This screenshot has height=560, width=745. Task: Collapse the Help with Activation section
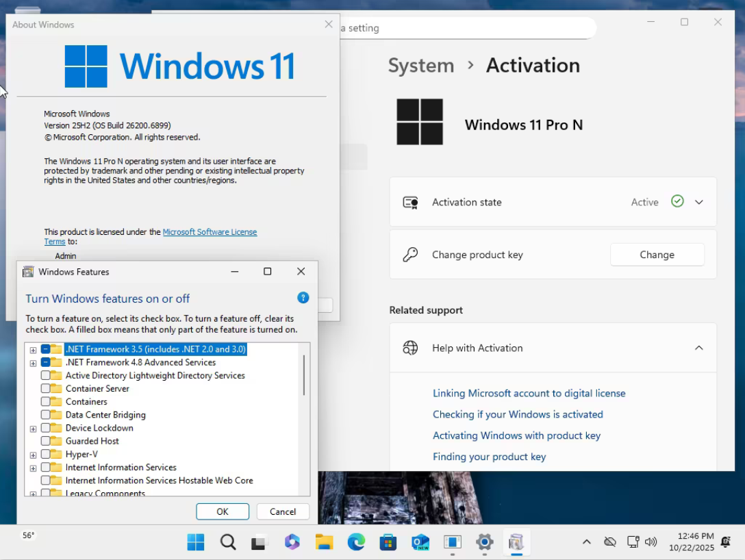pos(698,348)
